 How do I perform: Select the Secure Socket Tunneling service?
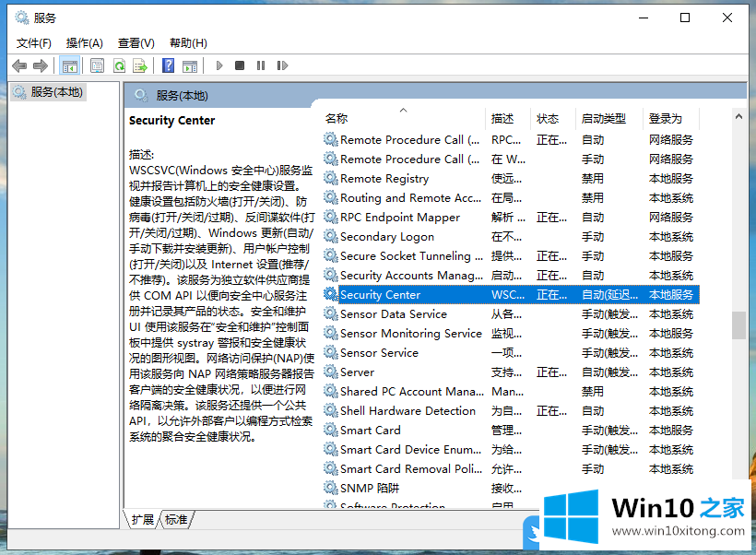tap(511, 256)
